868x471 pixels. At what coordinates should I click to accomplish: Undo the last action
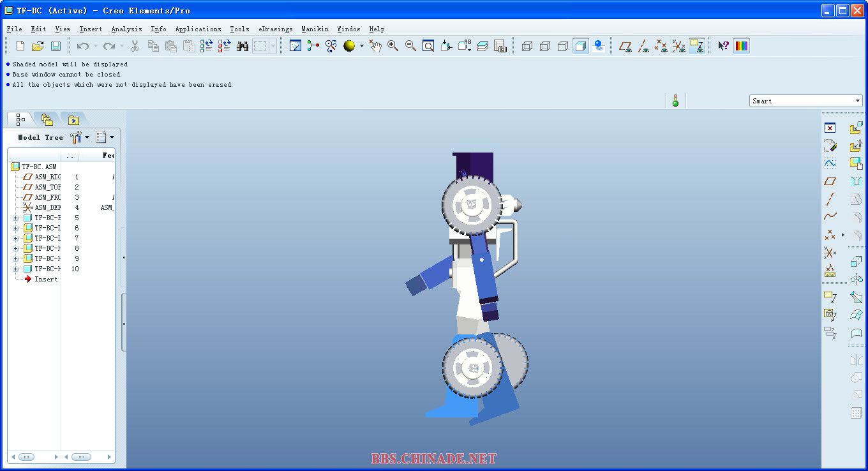pyautogui.click(x=82, y=46)
